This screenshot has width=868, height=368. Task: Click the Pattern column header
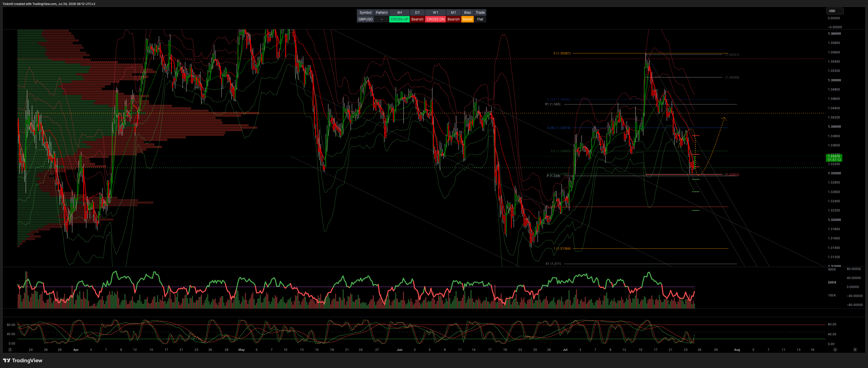pyautogui.click(x=382, y=12)
